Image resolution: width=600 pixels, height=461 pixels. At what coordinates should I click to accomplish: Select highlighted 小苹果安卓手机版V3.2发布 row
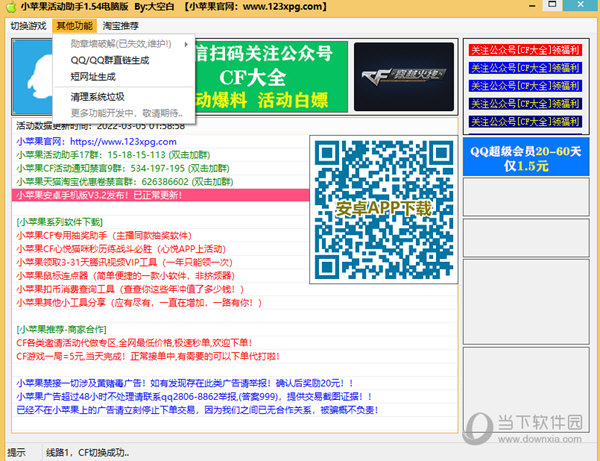pyautogui.click(x=161, y=195)
